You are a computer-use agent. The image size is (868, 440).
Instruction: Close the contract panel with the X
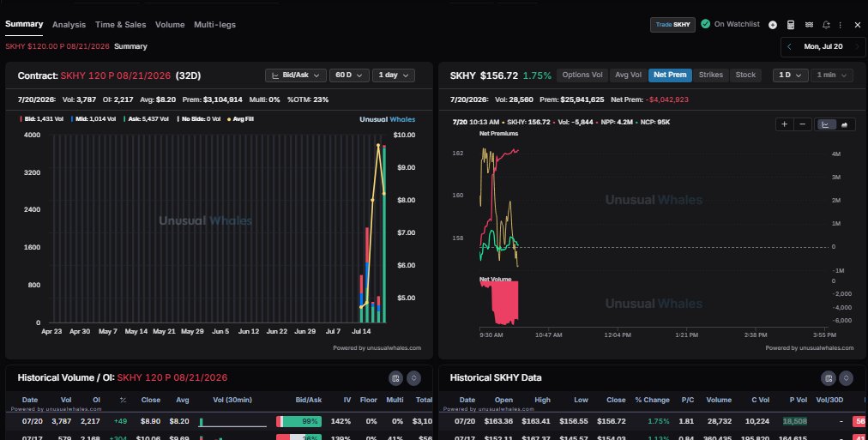pyautogui.click(x=858, y=25)
